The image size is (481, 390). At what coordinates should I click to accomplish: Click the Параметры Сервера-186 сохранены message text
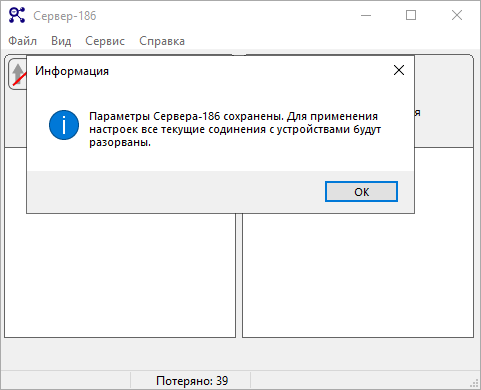click(x=235, y=129)
